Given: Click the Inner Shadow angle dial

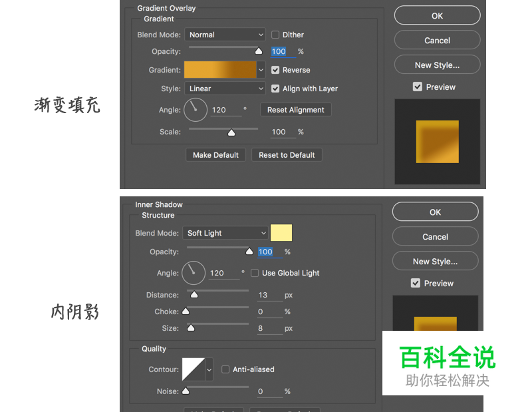Looking at the screenshot, I should coord(193,273).
